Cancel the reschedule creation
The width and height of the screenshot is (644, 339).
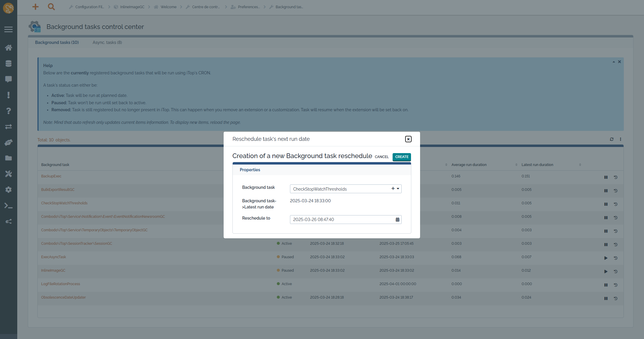381,157
